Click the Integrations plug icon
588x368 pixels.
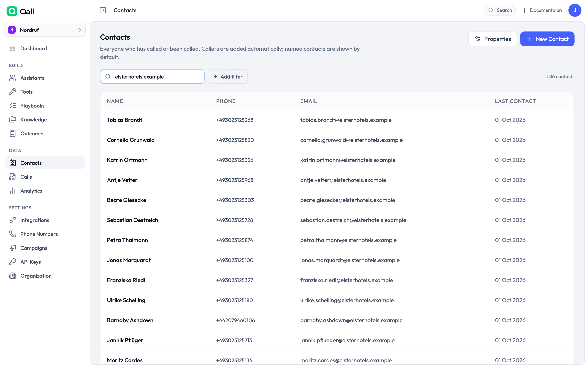point(13,220)
